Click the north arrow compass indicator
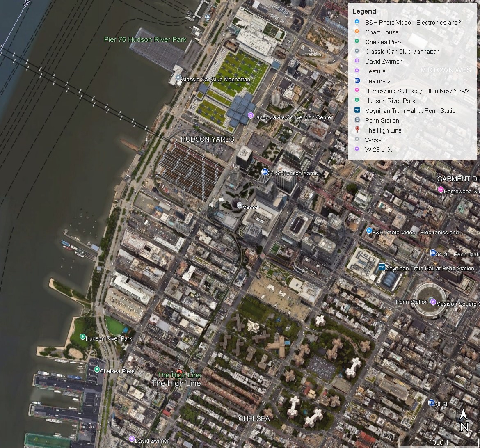Viewport: 480px width, 448px height. (x=464, y=420)
